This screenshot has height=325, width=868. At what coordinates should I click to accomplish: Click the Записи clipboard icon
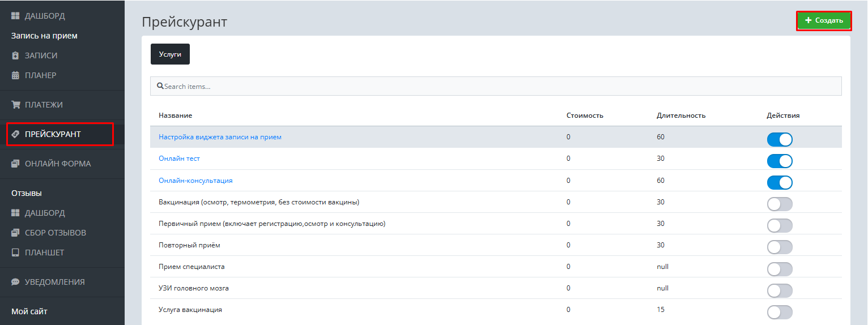point(15,55)
